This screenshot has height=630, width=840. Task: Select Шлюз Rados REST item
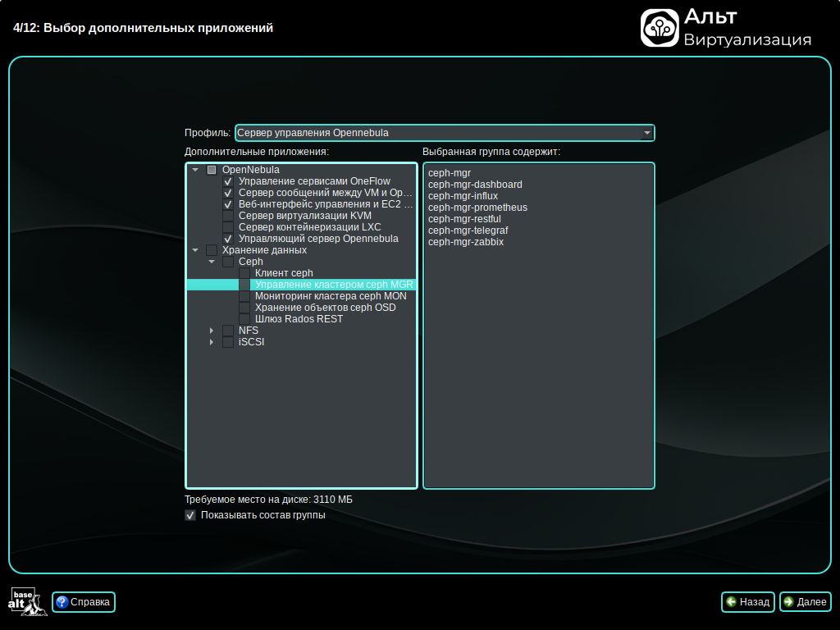299,319
